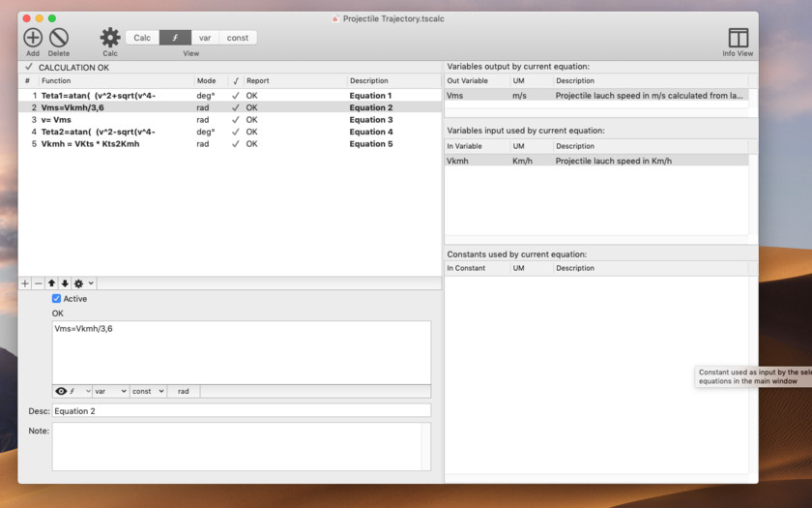Open the var dropdown in editor bar

[x=111, y=391]
